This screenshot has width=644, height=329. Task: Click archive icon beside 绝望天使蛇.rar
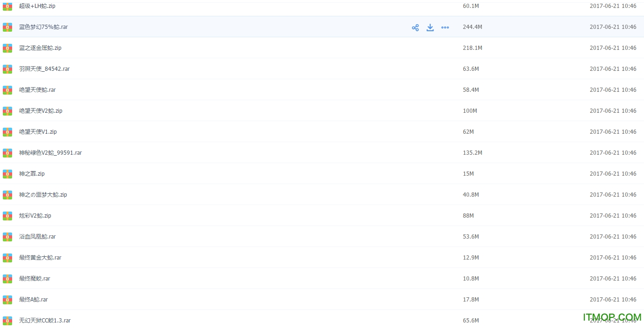tap(7, 90)
